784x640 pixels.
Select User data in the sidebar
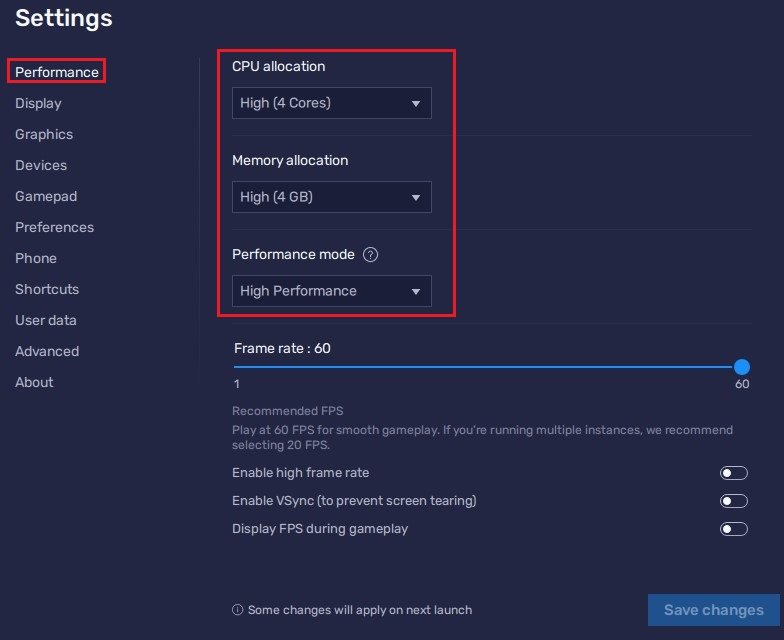click(46, 320)
